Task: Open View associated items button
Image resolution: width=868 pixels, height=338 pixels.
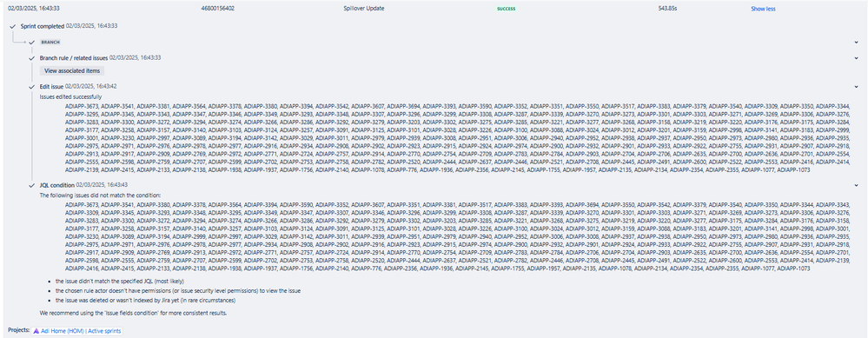Action: tap(72, 70)
